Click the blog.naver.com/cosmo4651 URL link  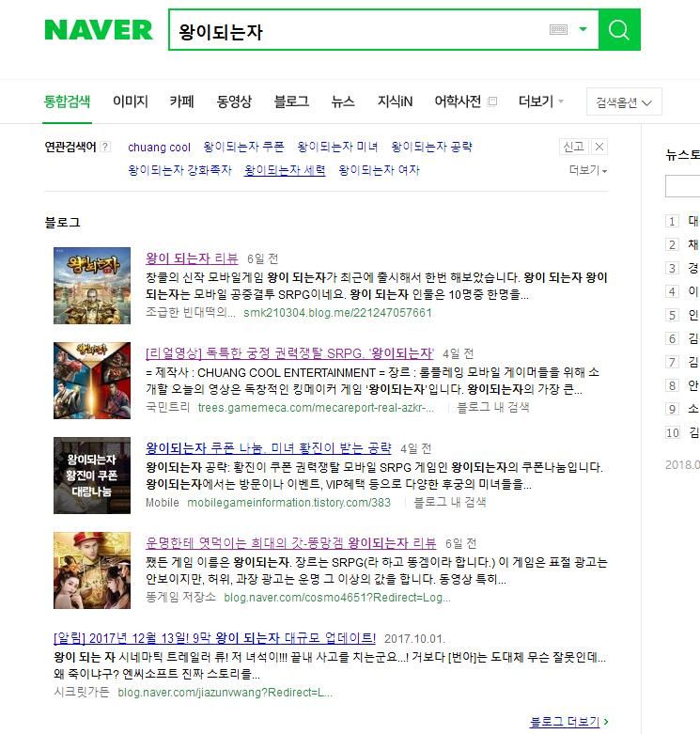[x=337, y=598]
